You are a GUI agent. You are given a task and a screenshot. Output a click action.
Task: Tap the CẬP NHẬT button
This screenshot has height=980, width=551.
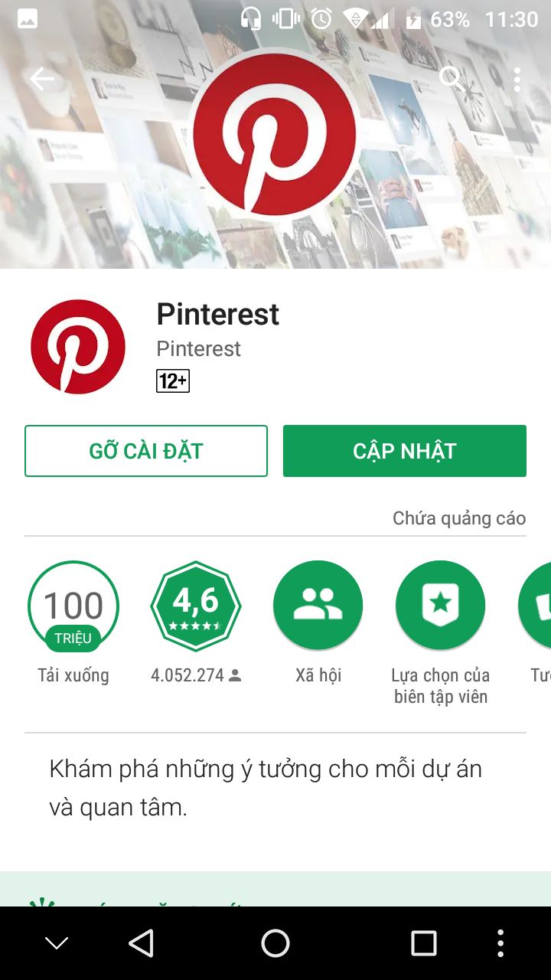[405, 451]
